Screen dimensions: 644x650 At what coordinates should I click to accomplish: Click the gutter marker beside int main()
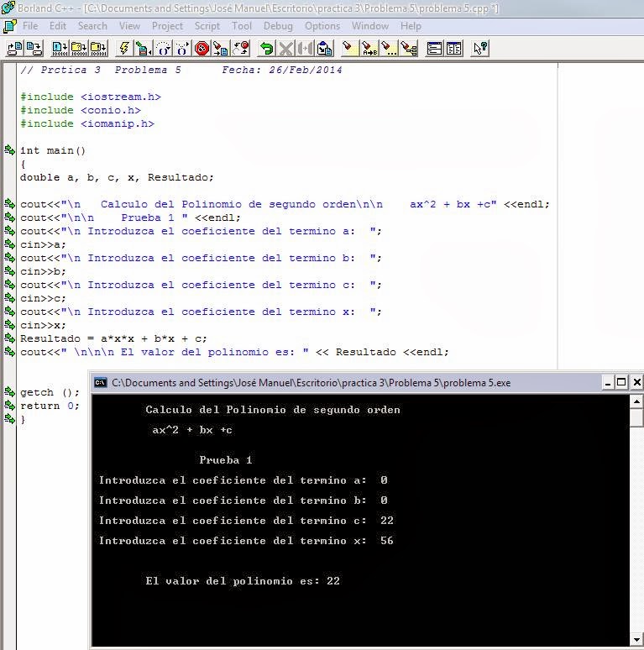(9, 149)
